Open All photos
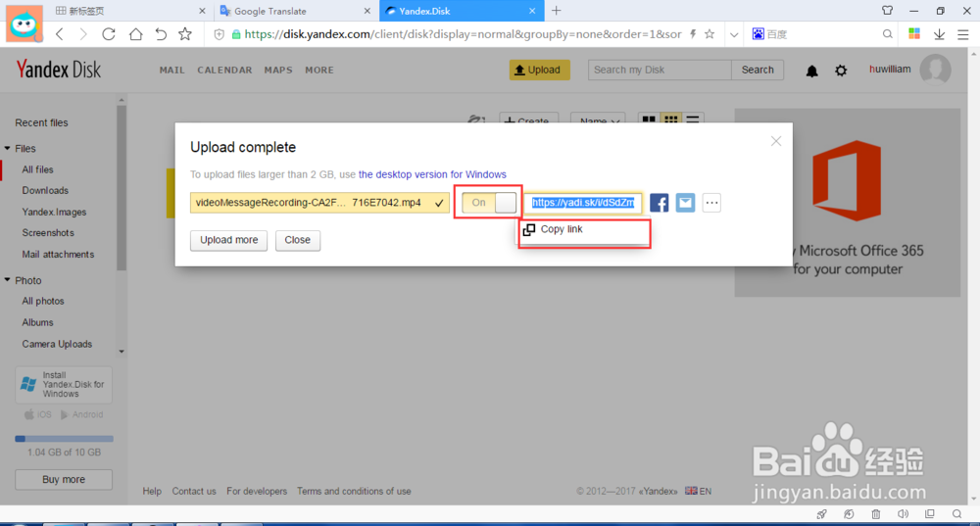The height and width of the screenshot is (526, 980). point(43,301)
